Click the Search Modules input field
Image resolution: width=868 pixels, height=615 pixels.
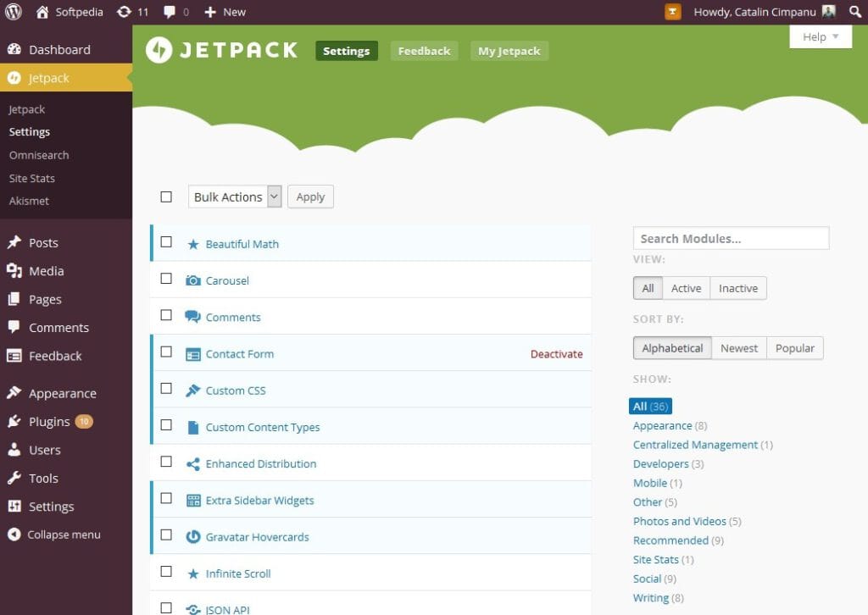pos(731,238)
